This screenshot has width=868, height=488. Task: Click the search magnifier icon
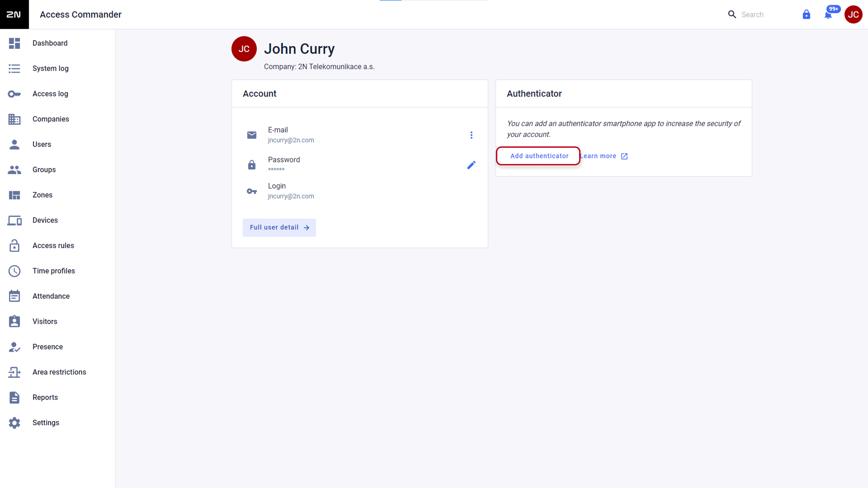click(732, 14)
